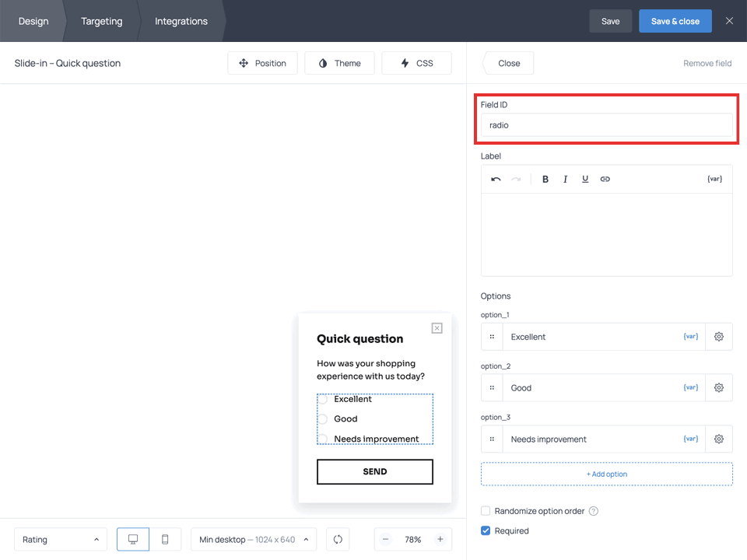The height and width of the screenshot is (560, 747).
Task: Switch preview to mobile device icon
Action: point(165,539)
